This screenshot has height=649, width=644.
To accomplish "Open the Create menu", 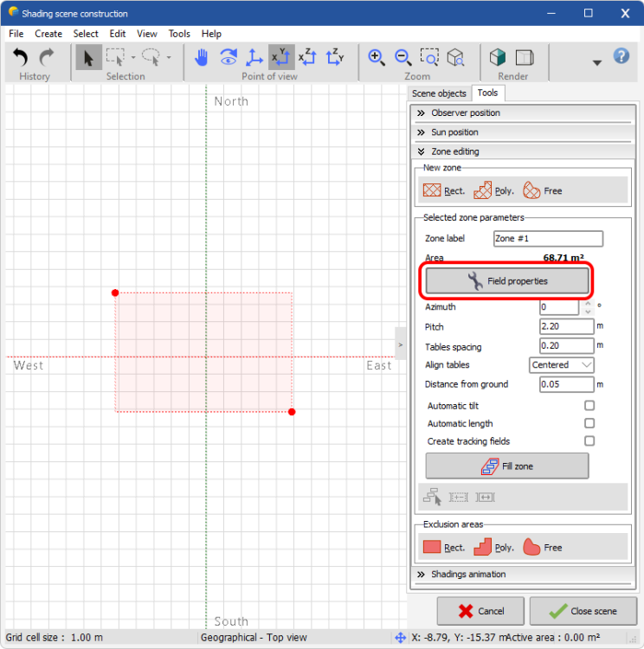I will 48,34.
